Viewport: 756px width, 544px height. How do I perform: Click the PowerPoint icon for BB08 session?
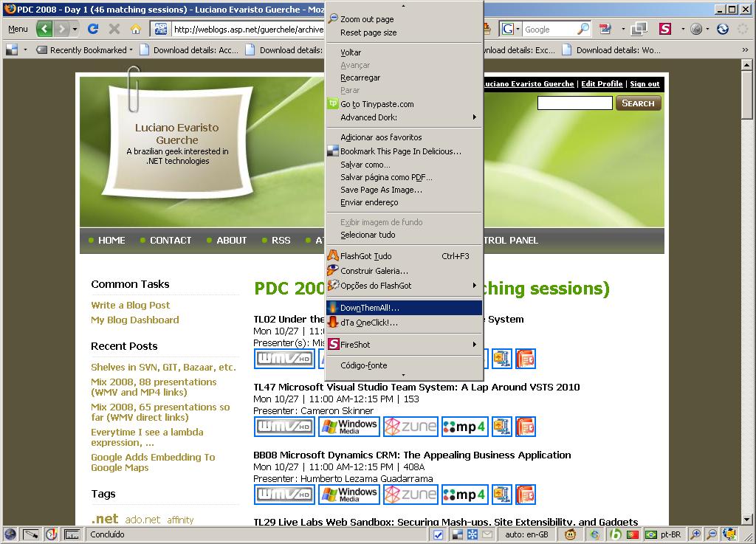point(526,495)
